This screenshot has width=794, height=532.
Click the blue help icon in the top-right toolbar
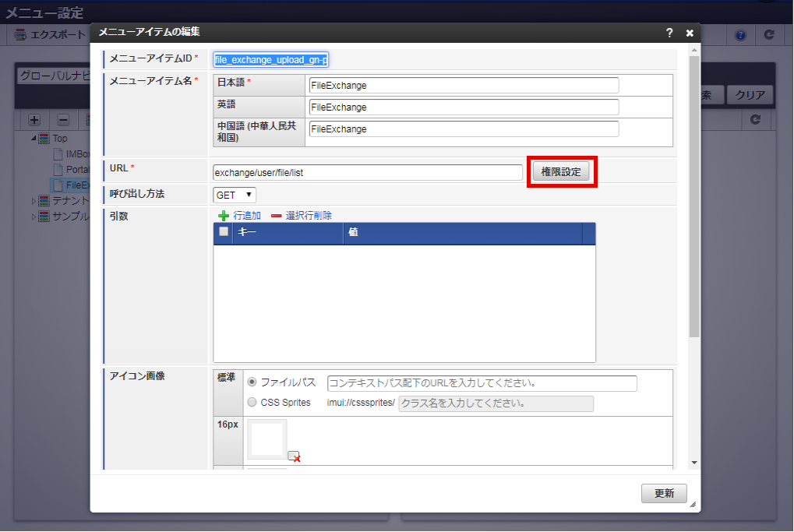[x=740, y=35]
